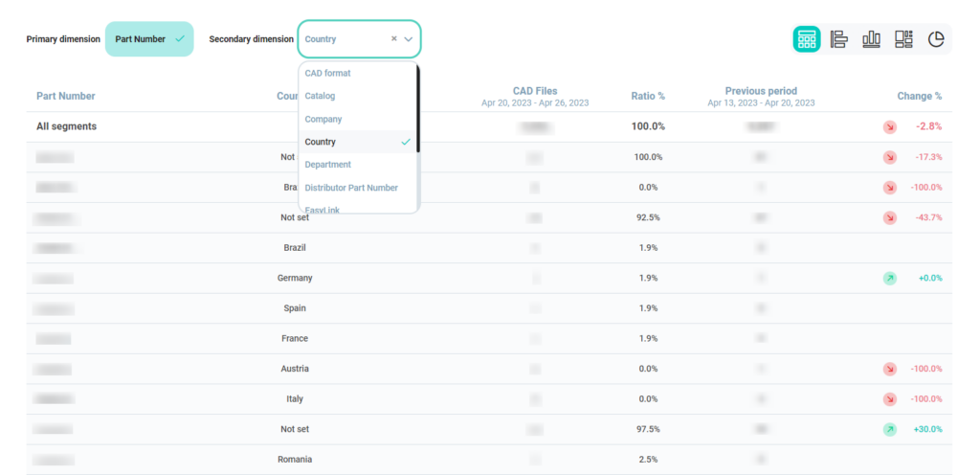980x475 pixels.
Task: Click the Secondary dimension Country input field
Action: [345, 39]
